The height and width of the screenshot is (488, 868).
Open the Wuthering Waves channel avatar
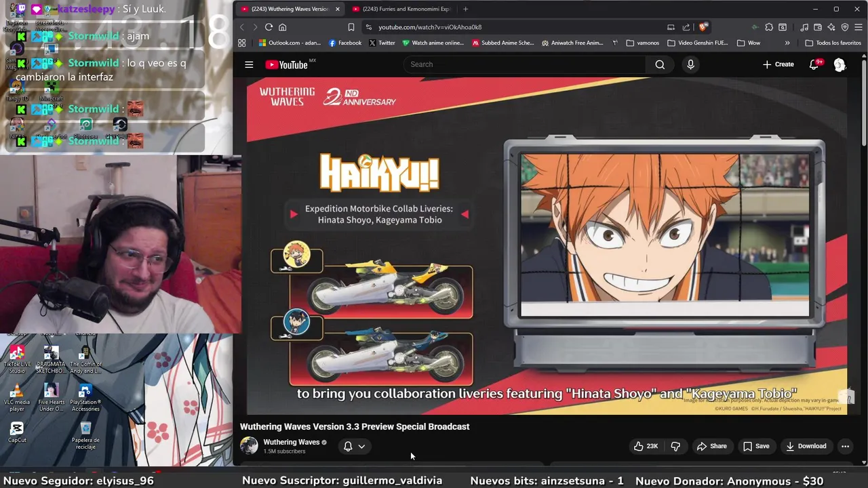(x=249, y=445)
